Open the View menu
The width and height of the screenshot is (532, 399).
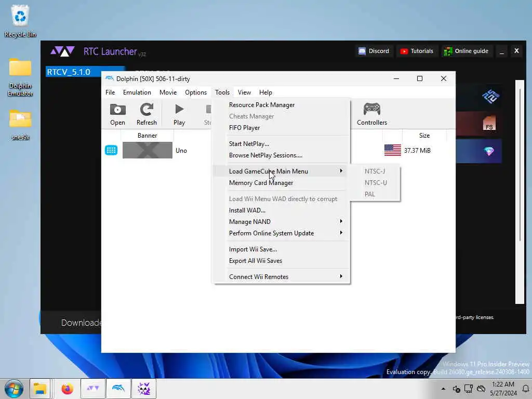(x=244, y=92)
